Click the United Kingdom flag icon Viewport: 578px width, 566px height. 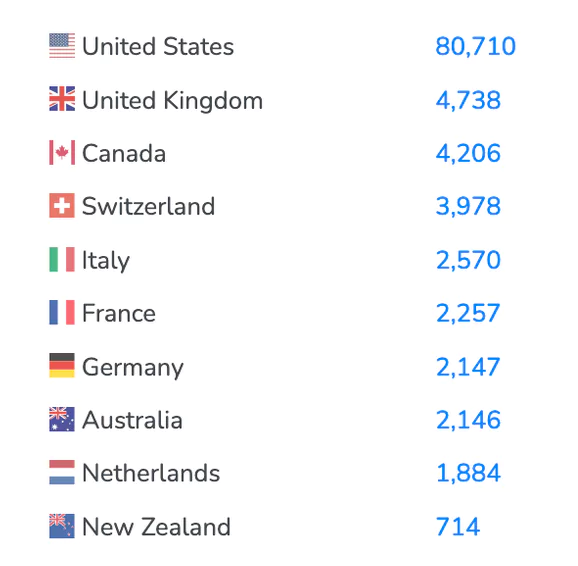[x=62, y=99]
